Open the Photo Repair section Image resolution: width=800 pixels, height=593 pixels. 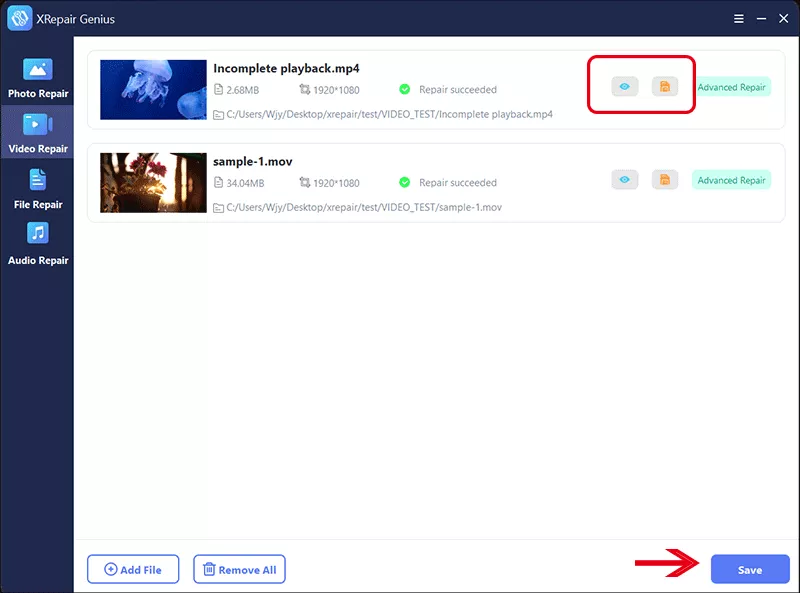pyautogui.click(x=38, y=78)
